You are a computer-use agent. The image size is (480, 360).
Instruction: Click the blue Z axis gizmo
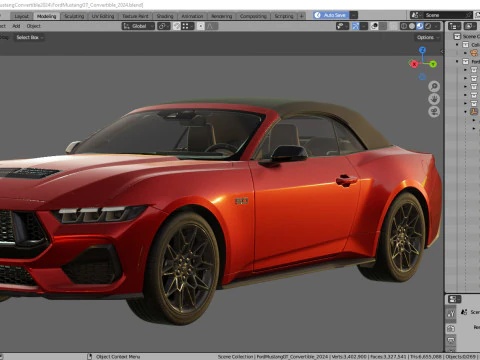(423, 50)
